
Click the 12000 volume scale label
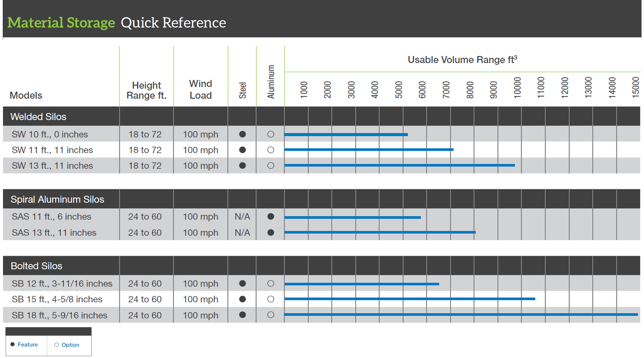(564, 88)
